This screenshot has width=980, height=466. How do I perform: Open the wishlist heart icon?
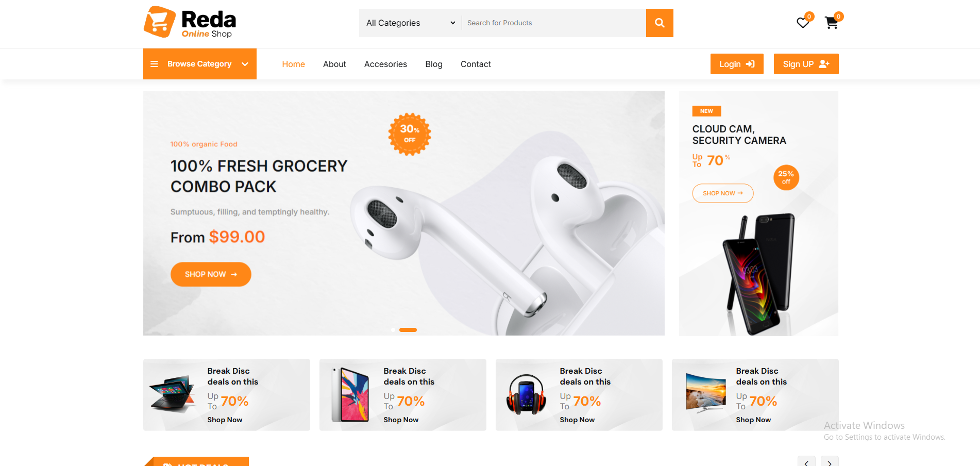tap(803, 23)
